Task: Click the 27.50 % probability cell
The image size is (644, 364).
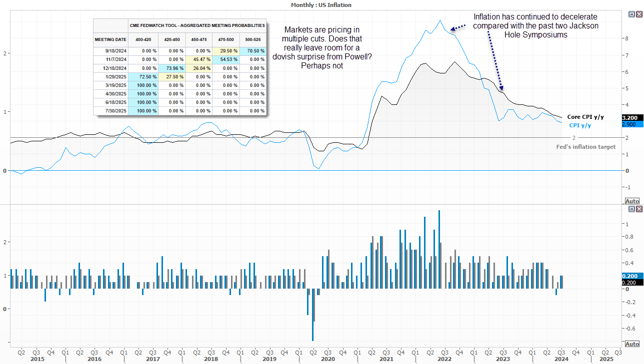Action: click(x=171, y=76)
